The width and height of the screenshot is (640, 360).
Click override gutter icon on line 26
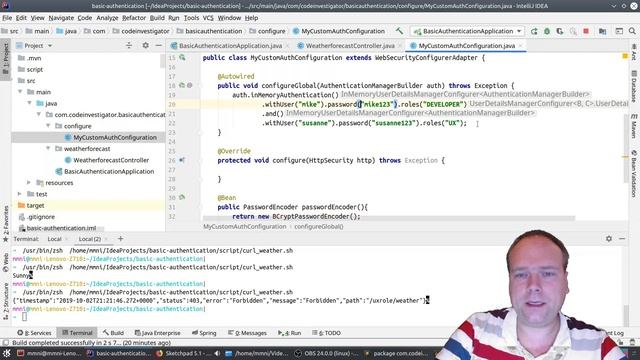tap(182, 160)
